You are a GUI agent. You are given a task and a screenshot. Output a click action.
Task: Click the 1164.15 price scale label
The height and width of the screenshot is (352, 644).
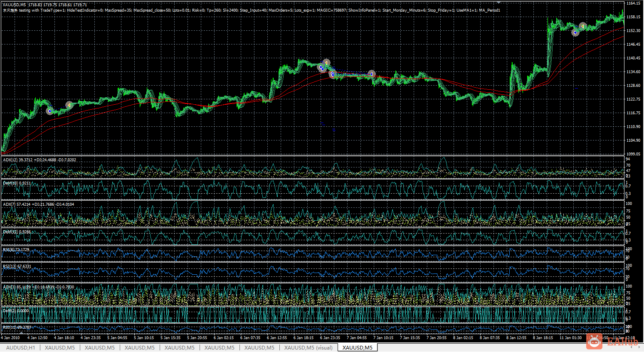(633, 3)
